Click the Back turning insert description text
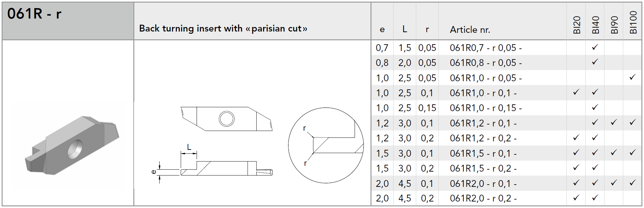Screen dimensions: 644x208 point(223,29)
